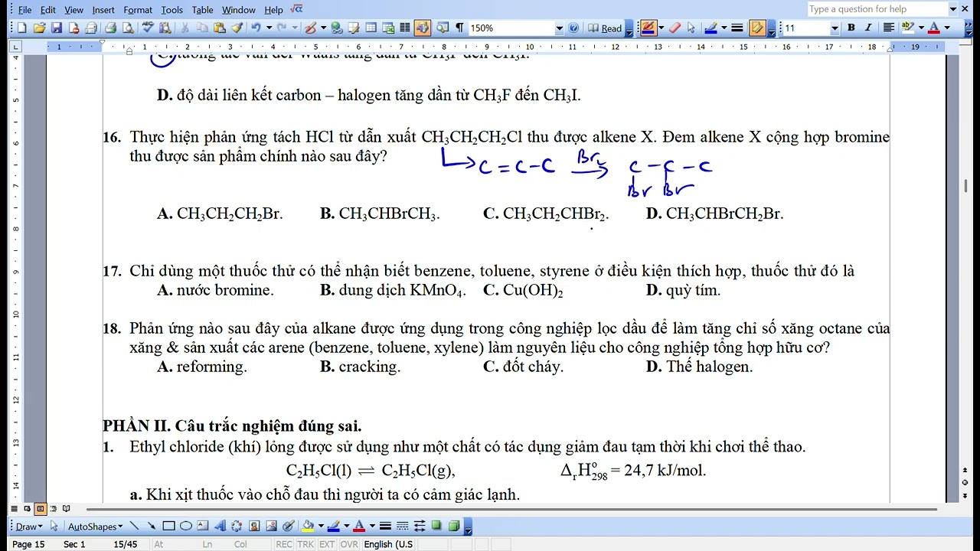Toggle the Drawing toolbar button

[x=423, y=28]
